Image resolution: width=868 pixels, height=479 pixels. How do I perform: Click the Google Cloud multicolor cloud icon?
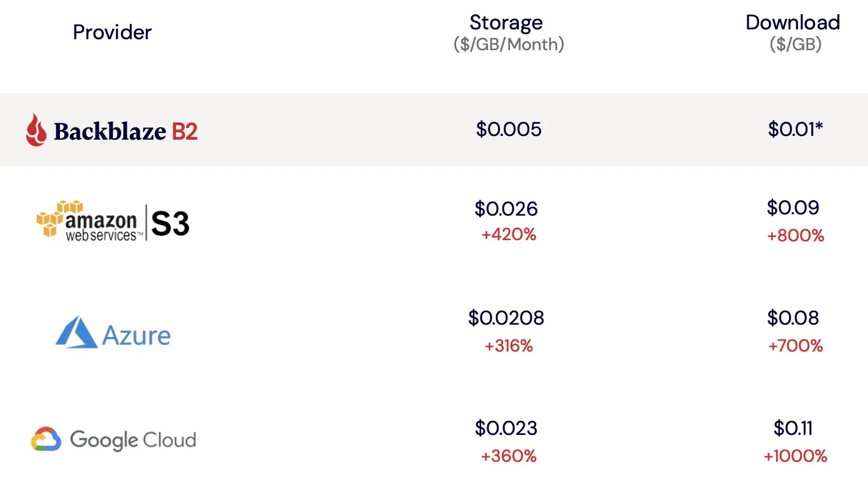pyautogui.click(x=47, y=440)
